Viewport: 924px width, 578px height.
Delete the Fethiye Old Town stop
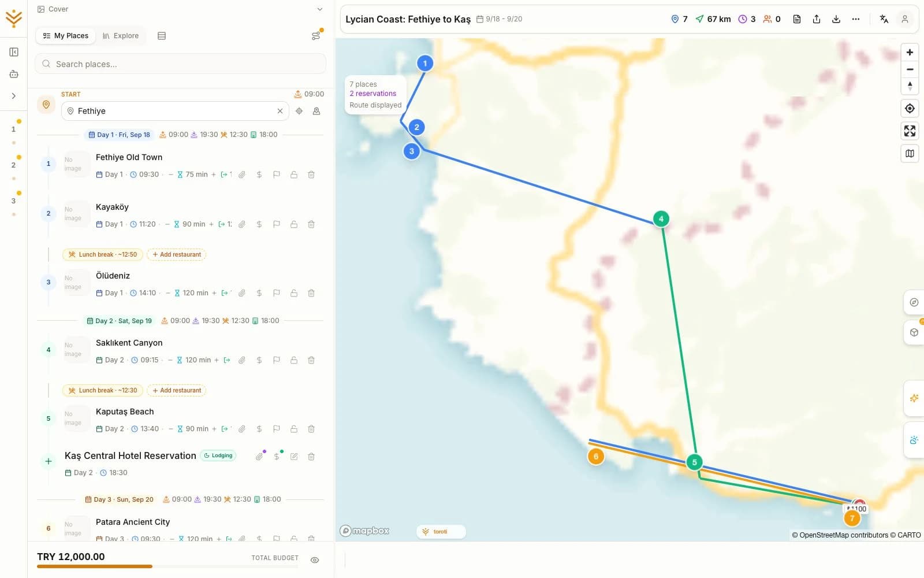311,175
